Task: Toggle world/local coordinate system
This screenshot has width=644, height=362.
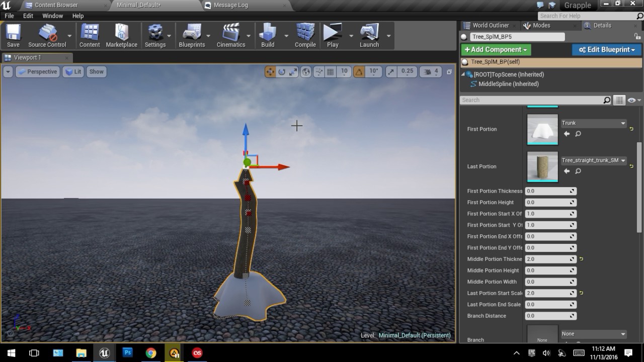Action: (306, 72)
